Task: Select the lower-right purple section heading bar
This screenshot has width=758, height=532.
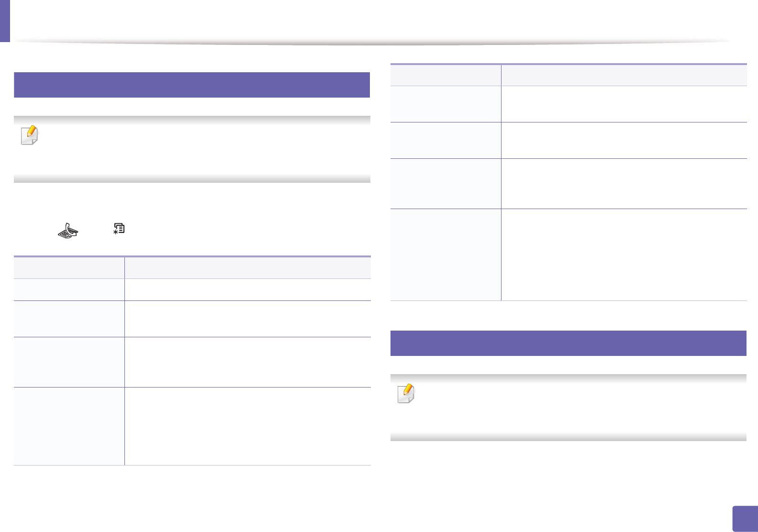Action: 568,344
